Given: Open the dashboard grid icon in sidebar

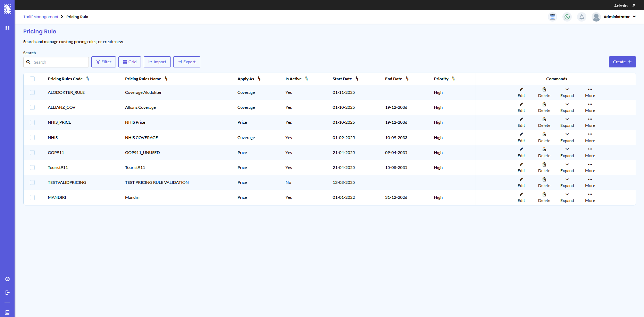Looking at the screenshot, I should point(7,28).
